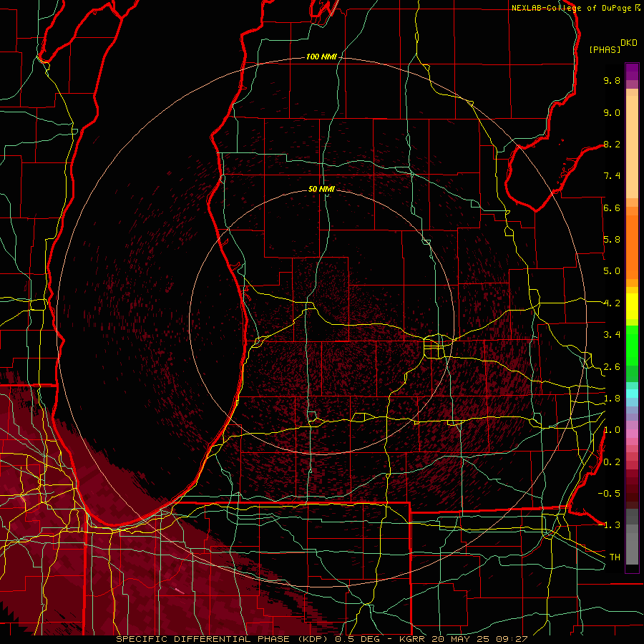Click the 50 NMI range ring label
This screenshot has width=644, height=644.
pyautogui.click(x=321, y=190)
